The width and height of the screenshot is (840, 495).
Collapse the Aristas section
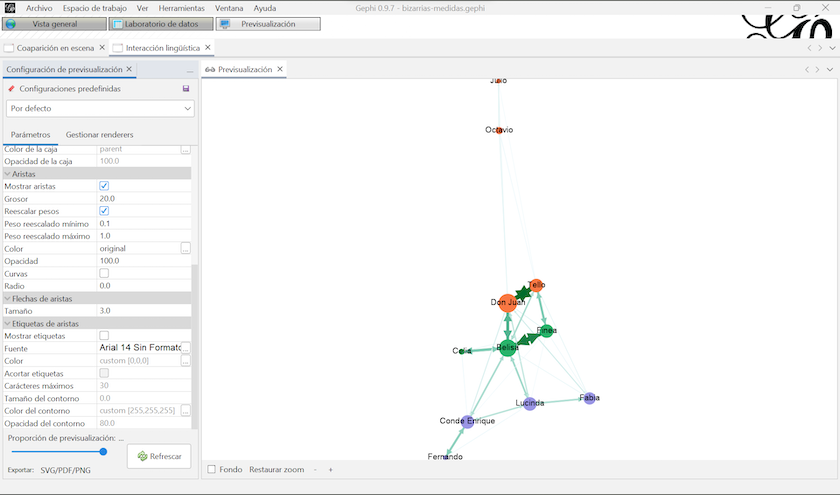(7, 173)
